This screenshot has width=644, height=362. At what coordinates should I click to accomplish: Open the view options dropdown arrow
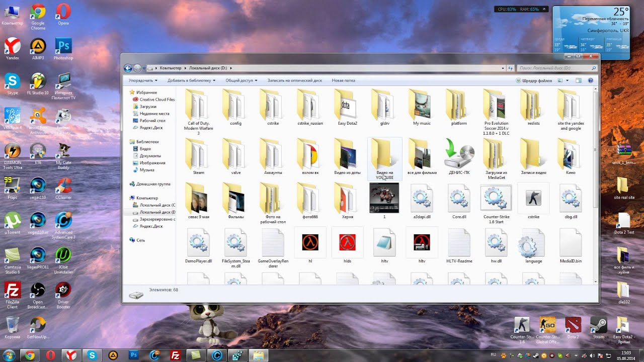567,80
